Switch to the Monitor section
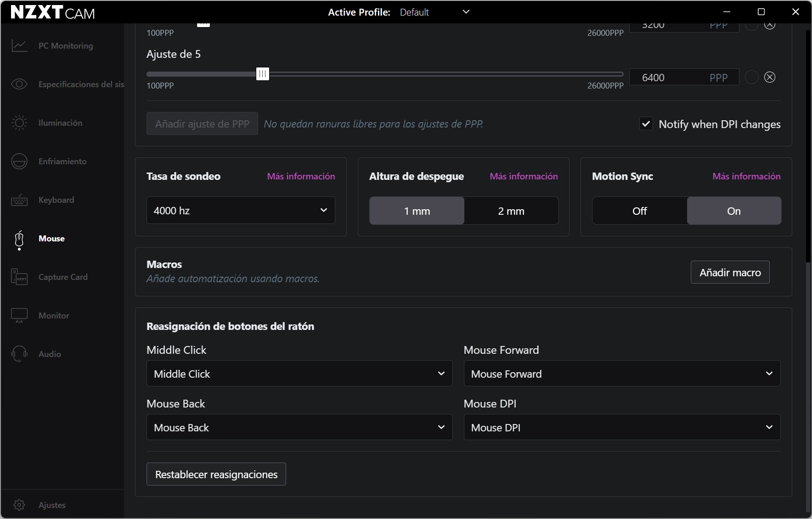The height and width of the screenshot is (519, 812). point(54,316)
